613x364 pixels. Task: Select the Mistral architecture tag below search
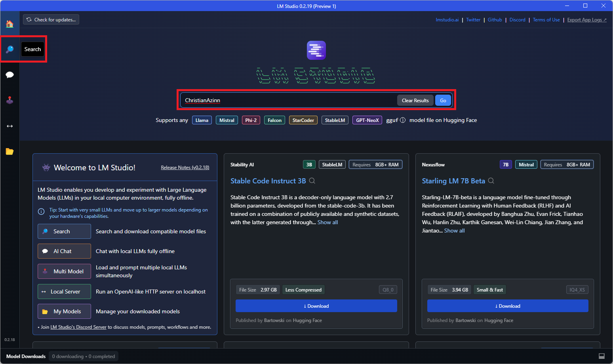pos(227,120)
